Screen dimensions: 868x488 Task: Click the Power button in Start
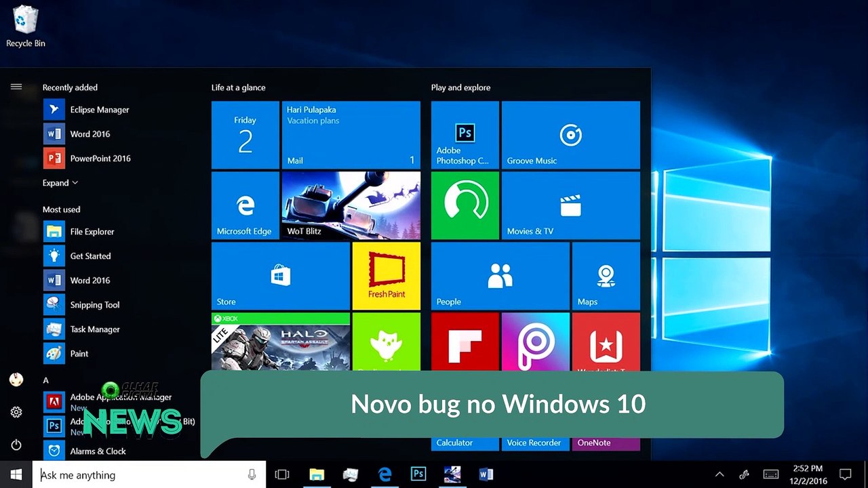[x=16, y=445]
